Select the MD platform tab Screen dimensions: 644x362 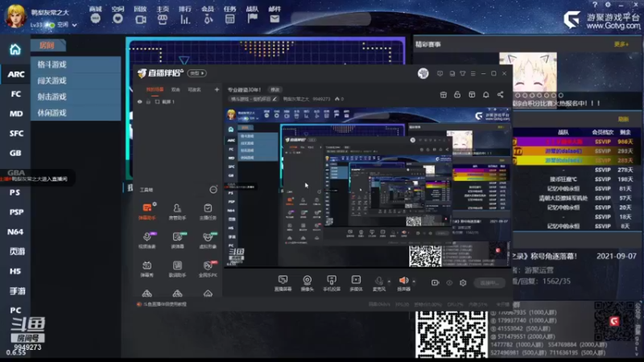[15, 113]
